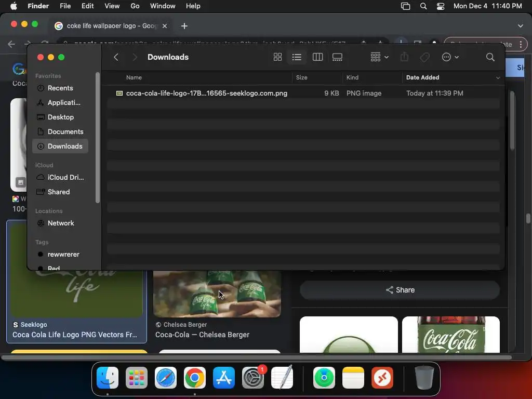Switch Finder to column view

(317, 57)
